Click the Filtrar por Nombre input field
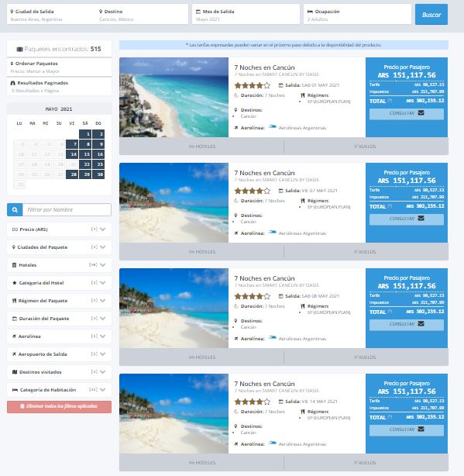This screenshot has width=464, height=476. pyautogui.click(x=67, y=210)
